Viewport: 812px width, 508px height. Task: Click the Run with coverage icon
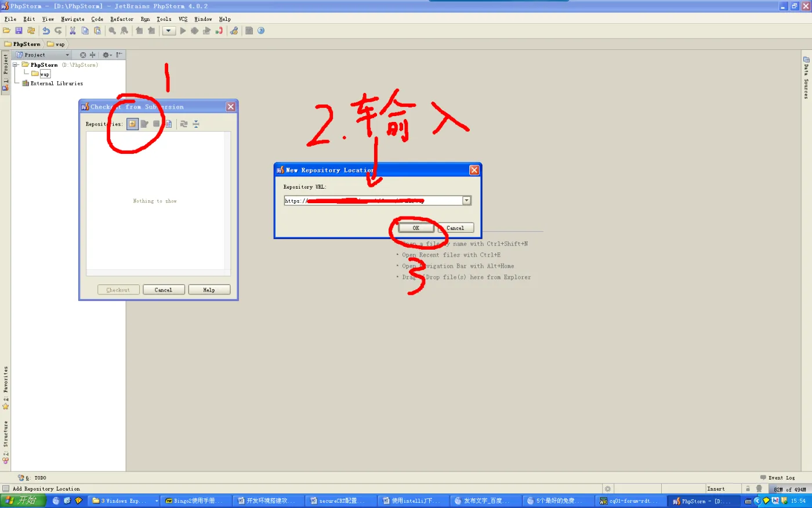[x=206, y=31]
